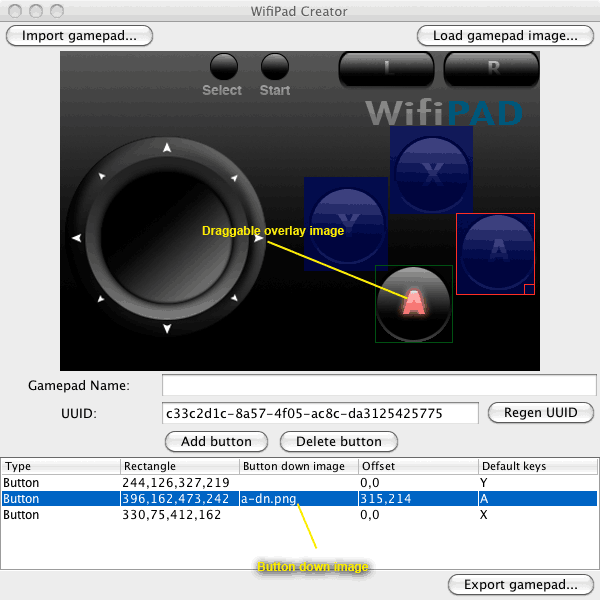Click the a-dn.png cell in selected row
Viewport: 600px width, 600px height.
[x=299, y=499]
